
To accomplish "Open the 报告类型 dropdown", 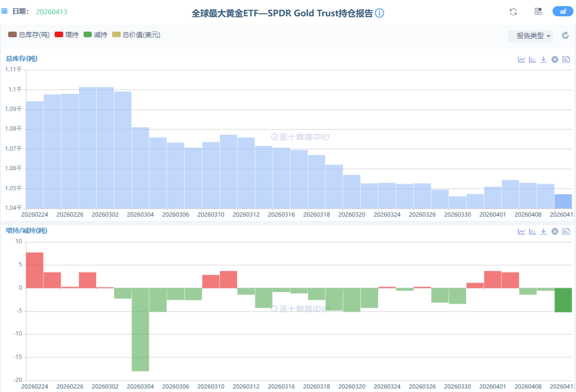I will [x=531, y=36].
